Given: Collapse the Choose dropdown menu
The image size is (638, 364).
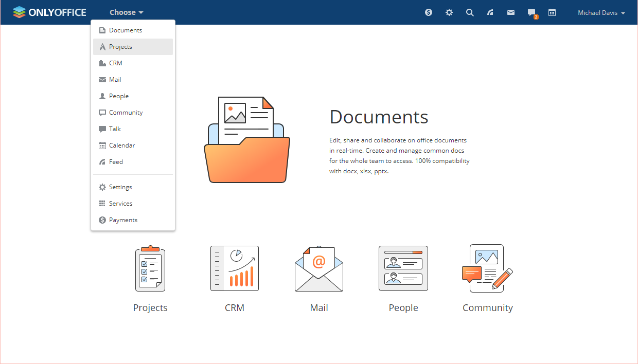Looking at the screenshot, I should point(127,12).
